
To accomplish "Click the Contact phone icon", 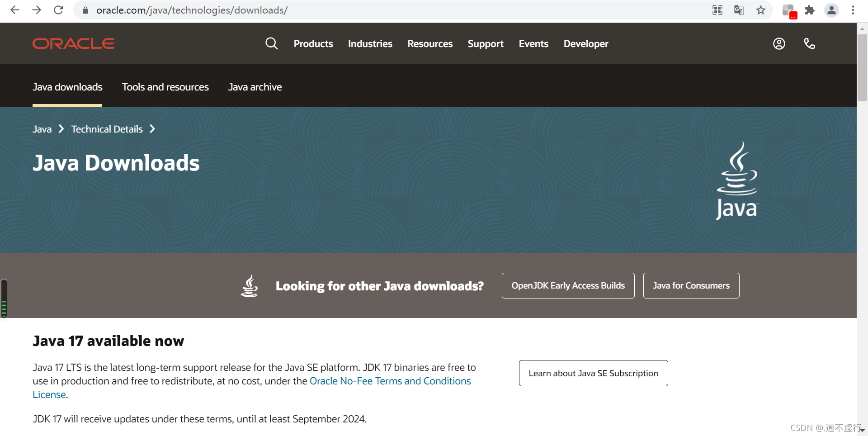I will coord(810,43).
